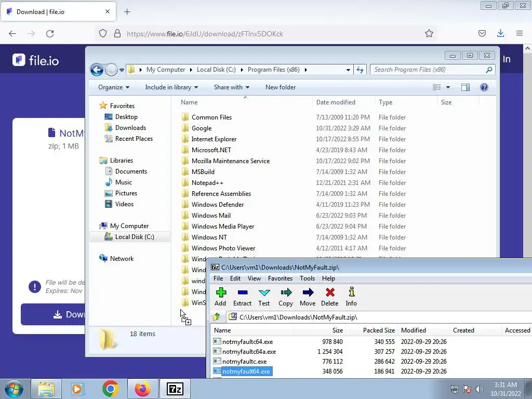Open a new Firefox tab

[x=127, y=12]
